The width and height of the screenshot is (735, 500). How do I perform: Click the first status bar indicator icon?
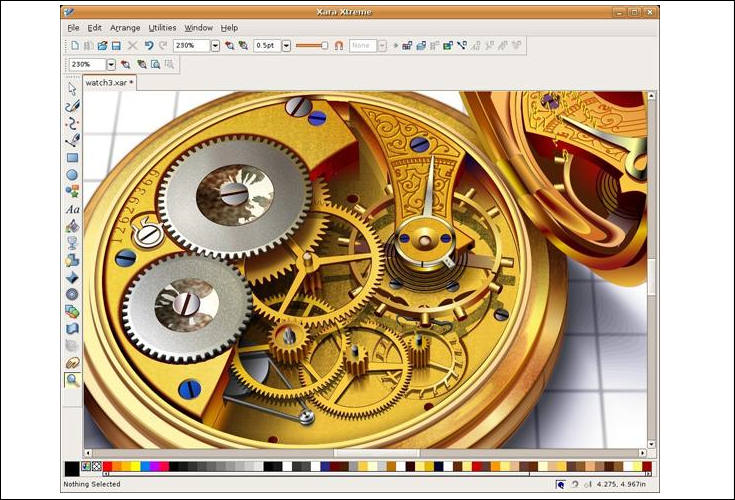coord(560,485)
